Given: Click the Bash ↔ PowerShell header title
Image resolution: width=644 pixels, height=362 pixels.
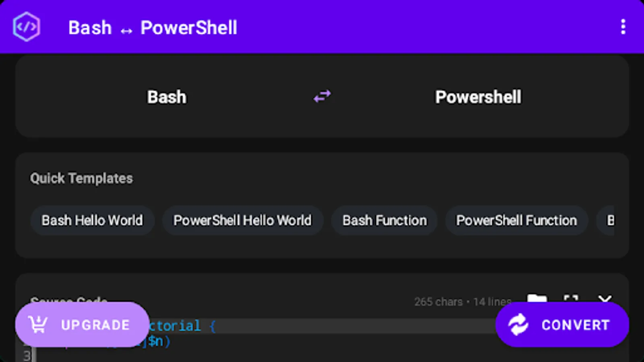Looking at the screenshot, I should (x=153, y=28).
